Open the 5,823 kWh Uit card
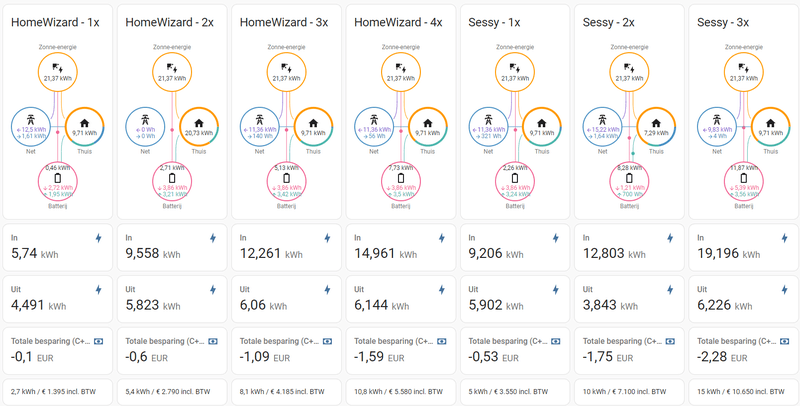Screen dimensions: 800x406 [171, 299]
